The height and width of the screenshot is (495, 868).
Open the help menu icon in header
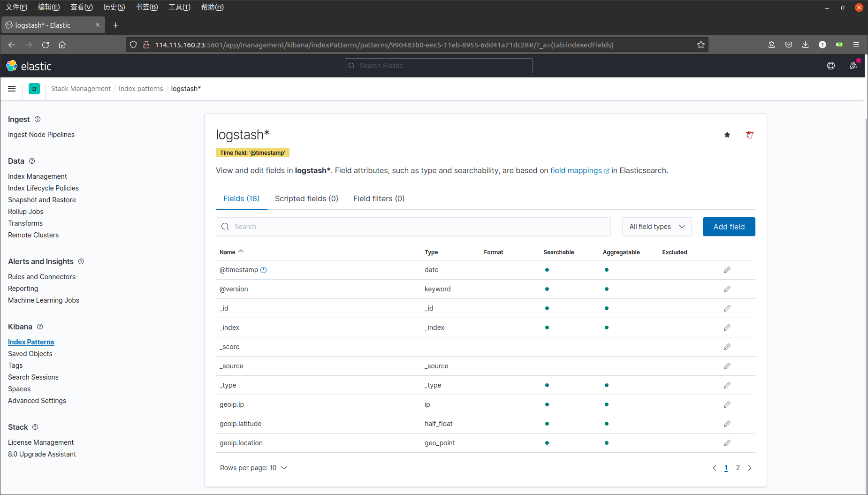(831, 66)
